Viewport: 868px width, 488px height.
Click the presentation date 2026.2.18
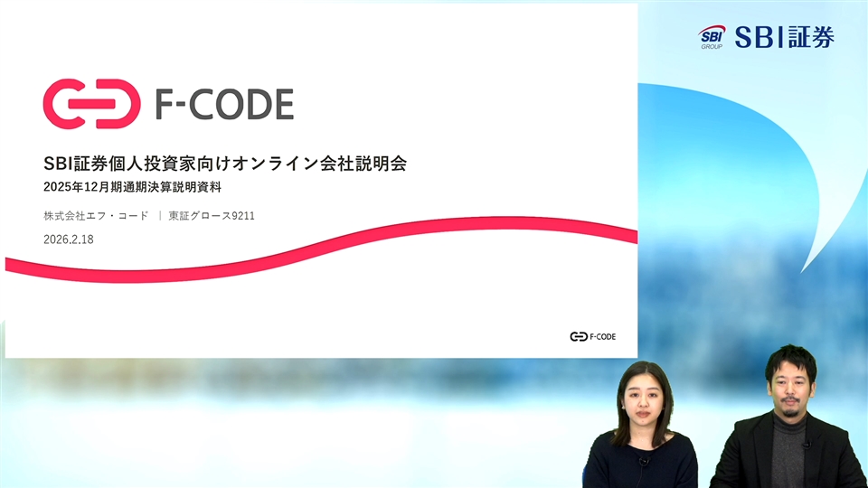click(68, 239)
